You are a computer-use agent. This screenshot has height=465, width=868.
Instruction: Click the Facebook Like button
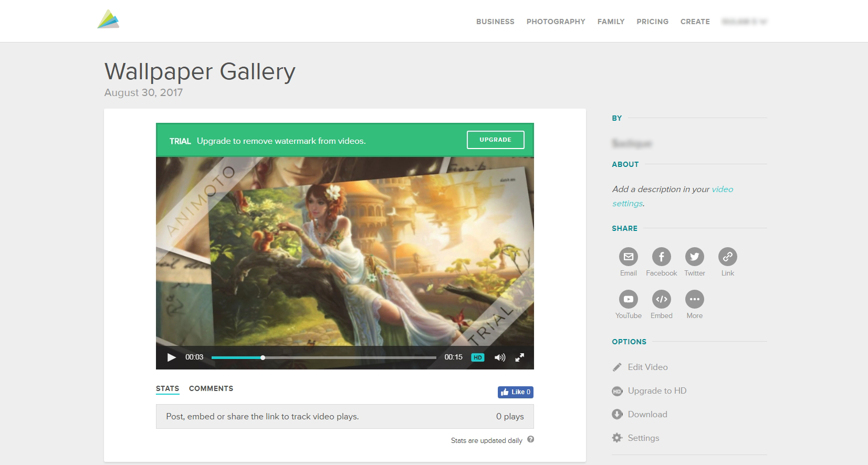[515, 392]
